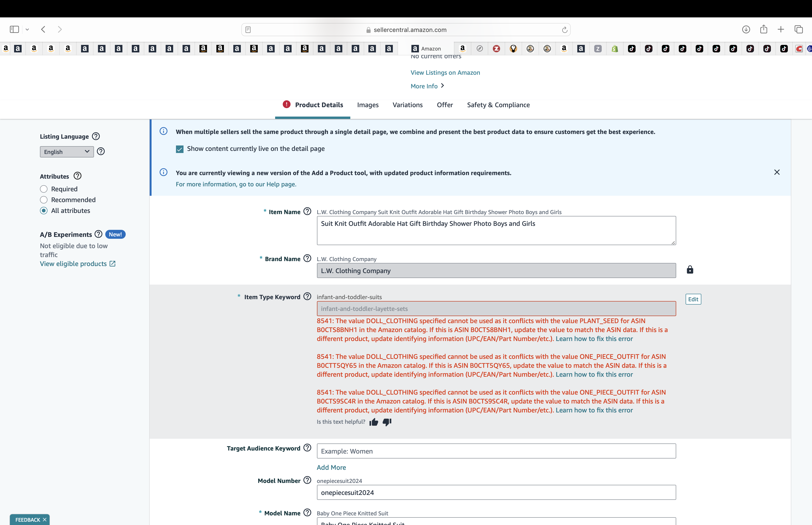Open Reader view icon in address bar

(x=248, y=30)
